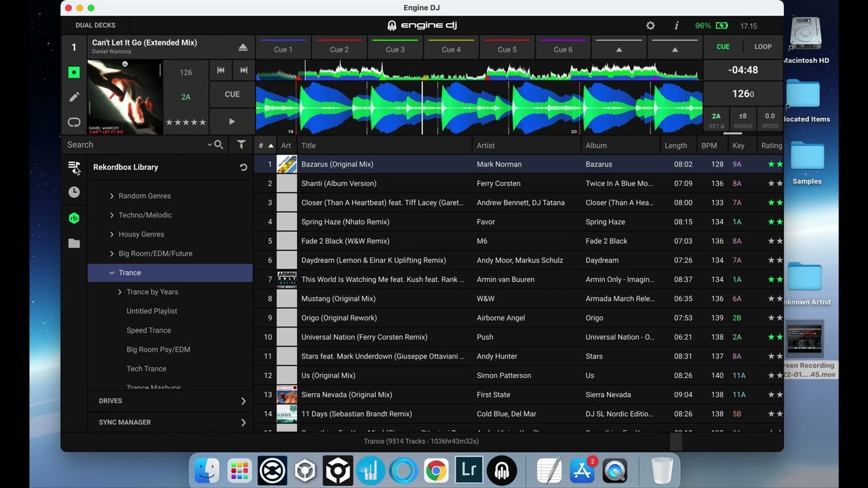
Task: Select deck number 1
Action: [x=74, y=47]
